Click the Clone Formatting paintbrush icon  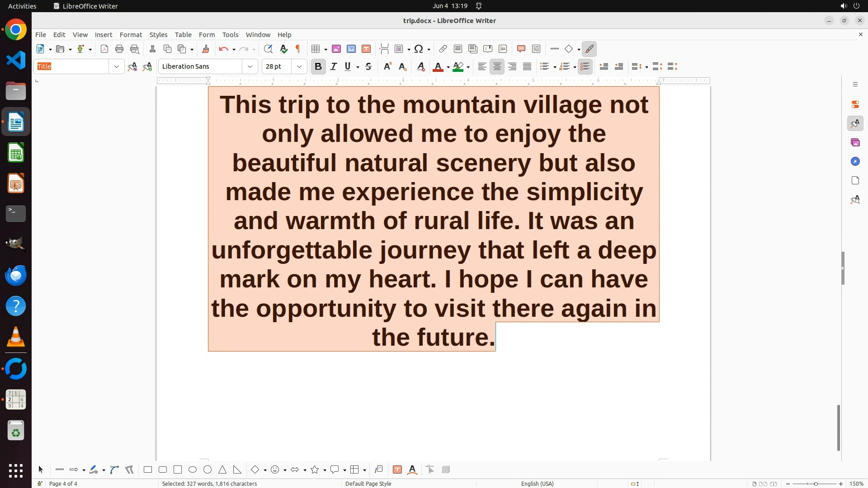pos(206,49)
